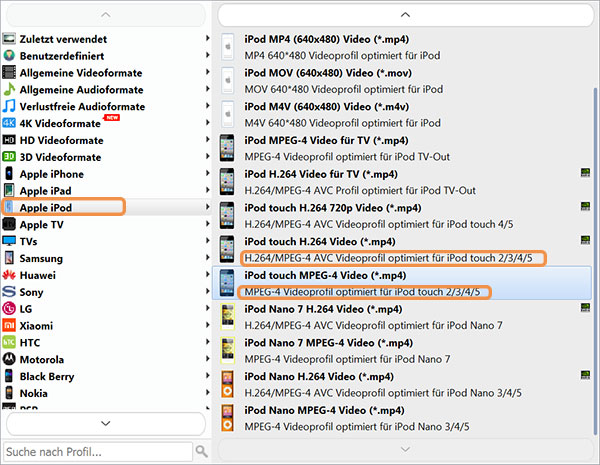600x465 pixels.
Task: Click the profile list scroll-down arrow button
Action: pos(406,449)
